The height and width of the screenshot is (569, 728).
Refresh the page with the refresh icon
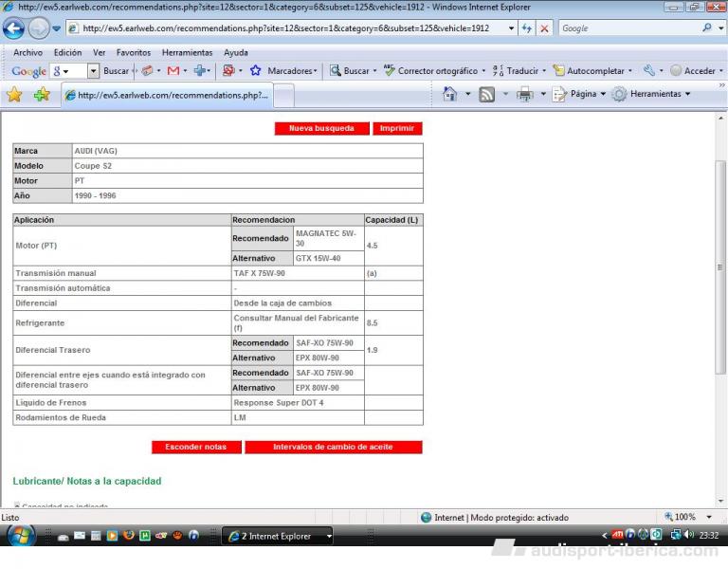click(x=526, y=28)
